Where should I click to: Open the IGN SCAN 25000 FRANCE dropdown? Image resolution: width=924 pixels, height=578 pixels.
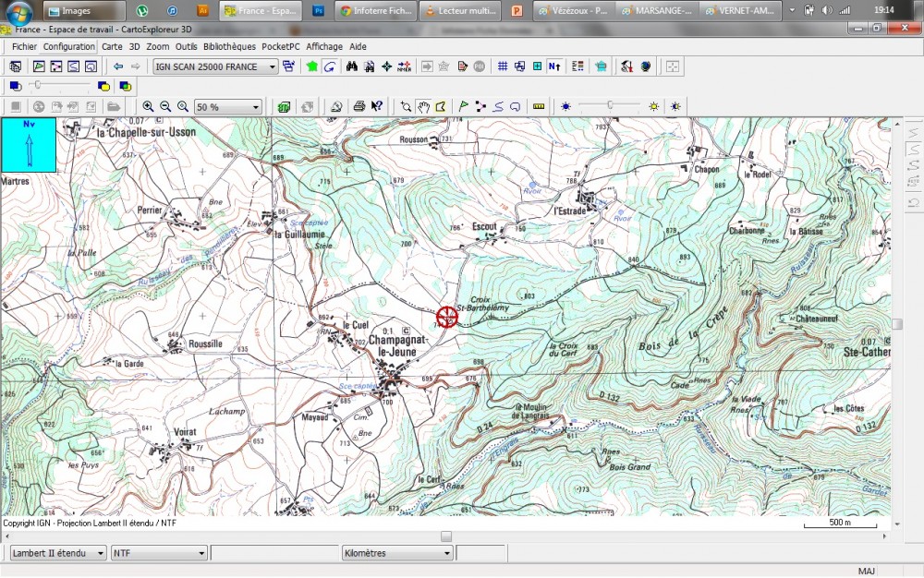click(x=273, y=66)
